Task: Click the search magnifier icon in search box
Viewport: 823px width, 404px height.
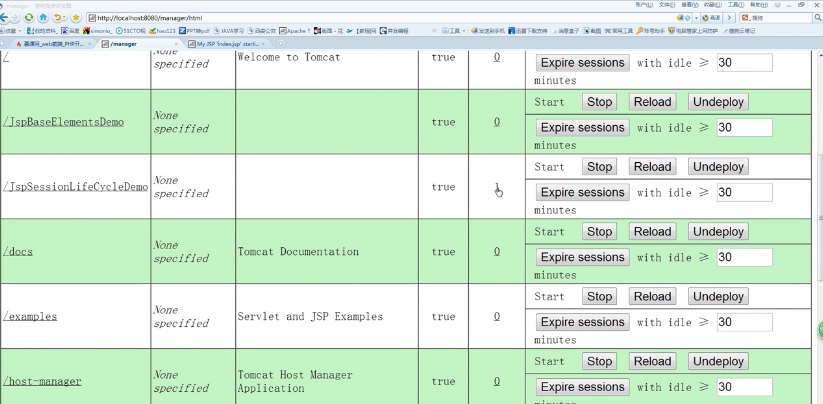Action: (x=818, y=17)
